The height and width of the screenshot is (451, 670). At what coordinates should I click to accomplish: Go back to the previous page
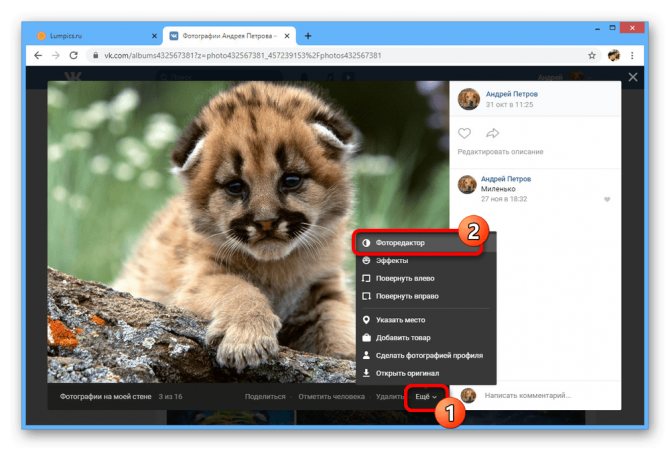[38, 56]
